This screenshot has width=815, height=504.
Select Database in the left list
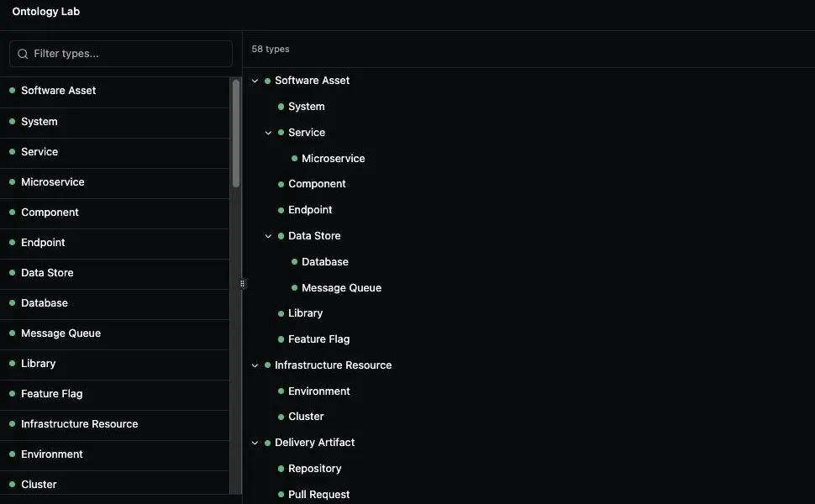tap(114, 303)
